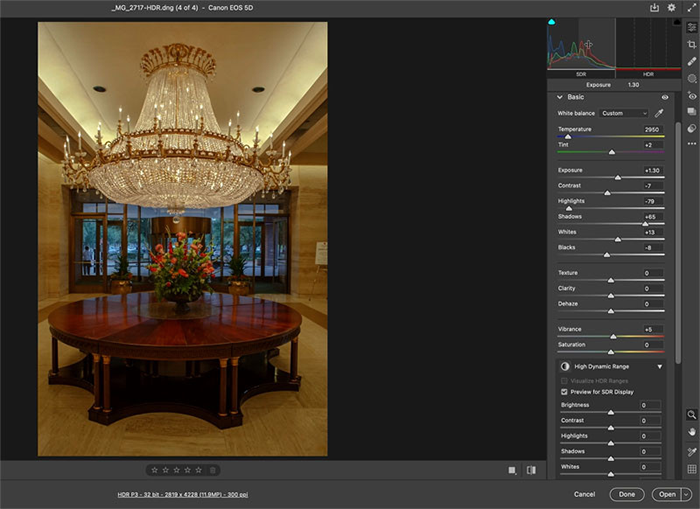Open the dropdown arrow beside Open
The height and width of the screenshot is (509, 700).
pos(687,494)
